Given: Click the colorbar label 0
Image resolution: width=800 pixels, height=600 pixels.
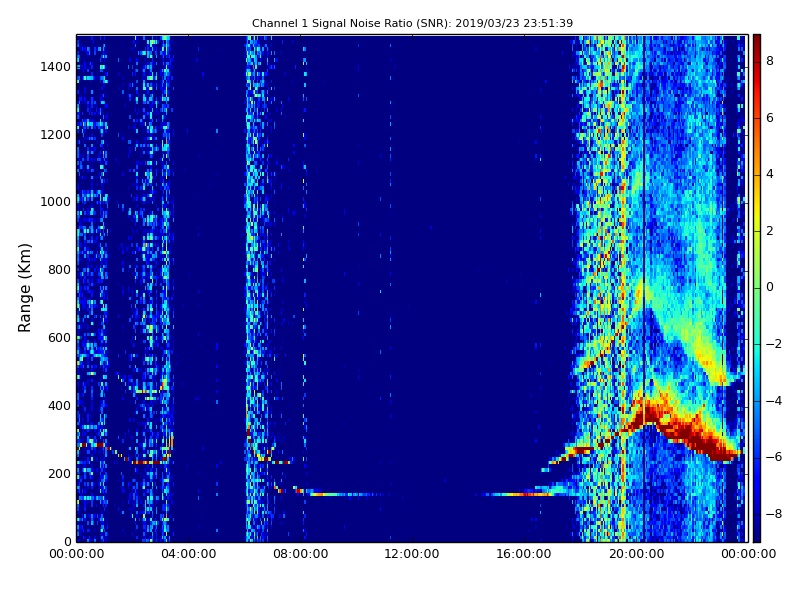Looking at the screenshot, I should click(770, 287).
